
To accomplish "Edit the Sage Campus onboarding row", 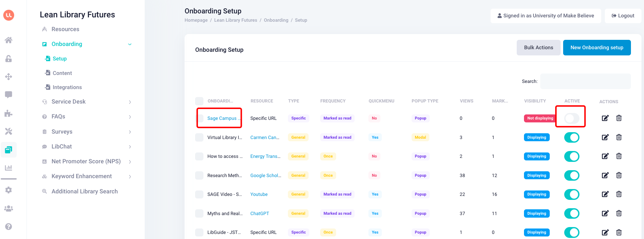I will [x=605, y=118].
